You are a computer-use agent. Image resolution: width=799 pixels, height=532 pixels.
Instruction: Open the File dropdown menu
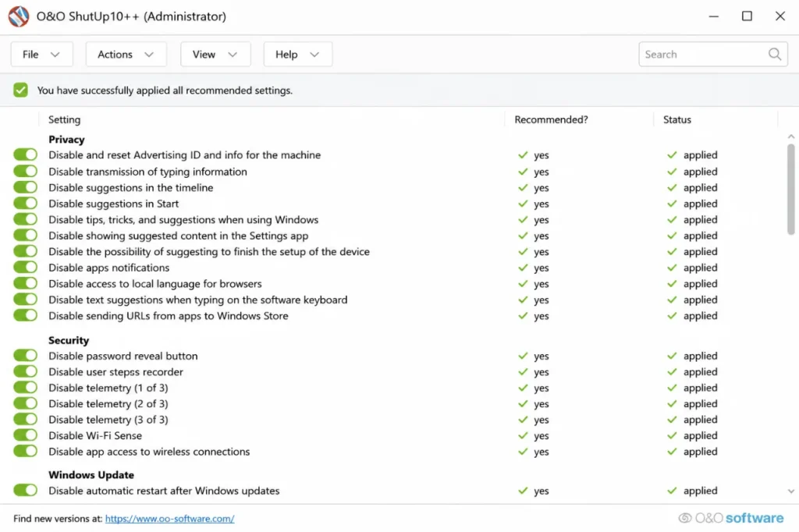42,54
